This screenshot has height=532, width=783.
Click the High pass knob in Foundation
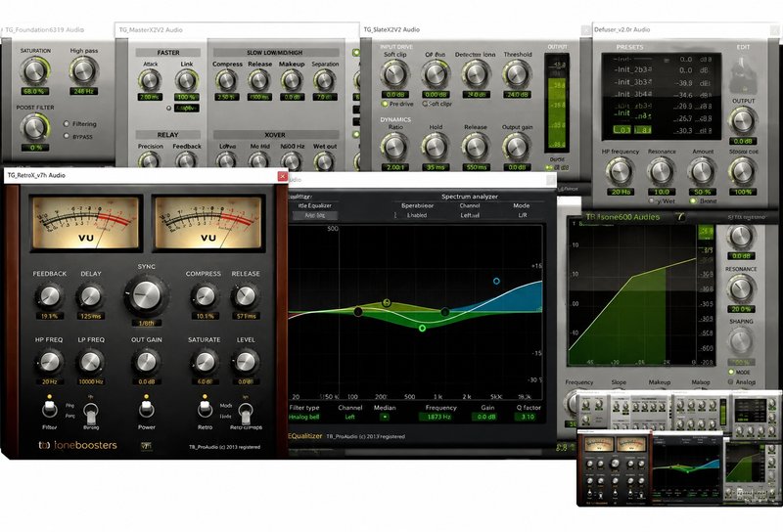[83, 70]
